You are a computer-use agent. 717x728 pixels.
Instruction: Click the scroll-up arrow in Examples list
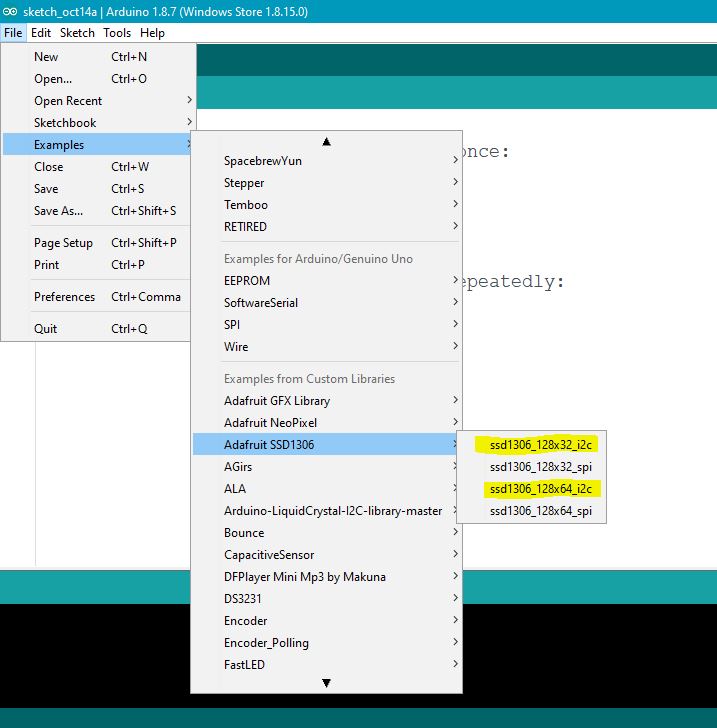click(x=326, y=142)
